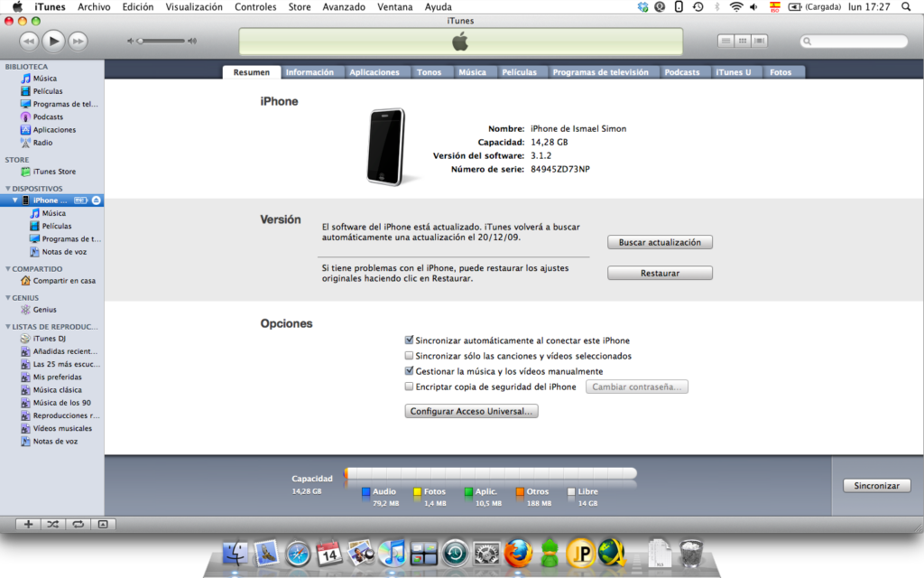Image resolution: width=924 pixels, height=578 pixels.
Task: Collapse the COMPARTIDO section
Action: (7, 269)
